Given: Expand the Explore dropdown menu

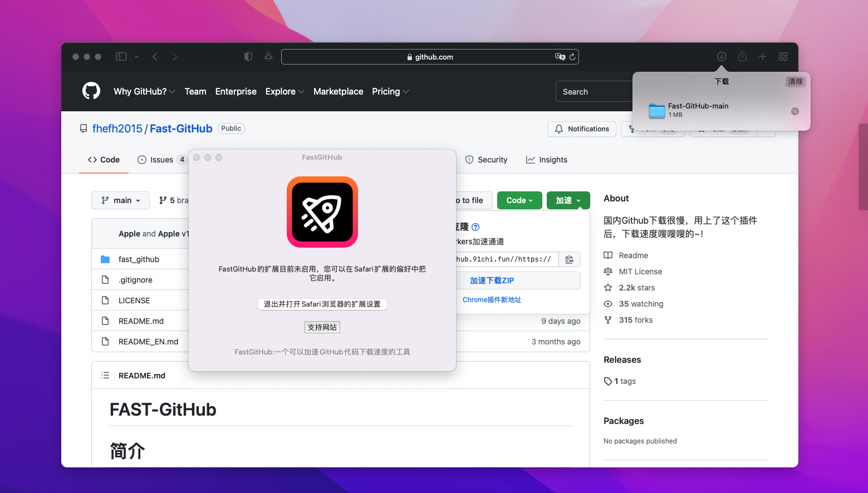Looking at the screenshot, I should coord(285,91).
